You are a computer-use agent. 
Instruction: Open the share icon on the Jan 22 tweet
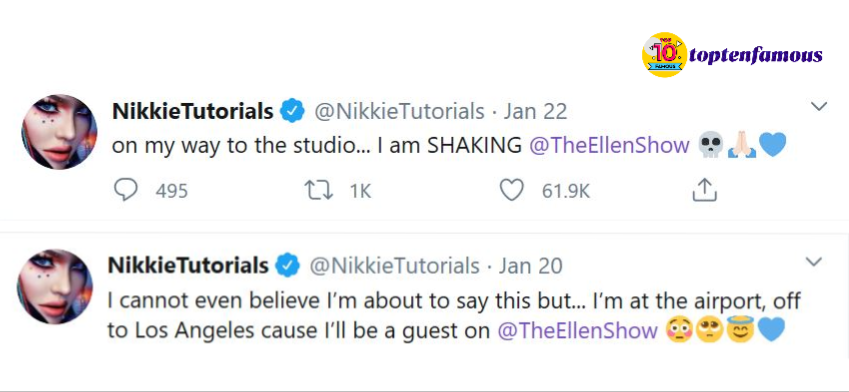coord(705,190)
